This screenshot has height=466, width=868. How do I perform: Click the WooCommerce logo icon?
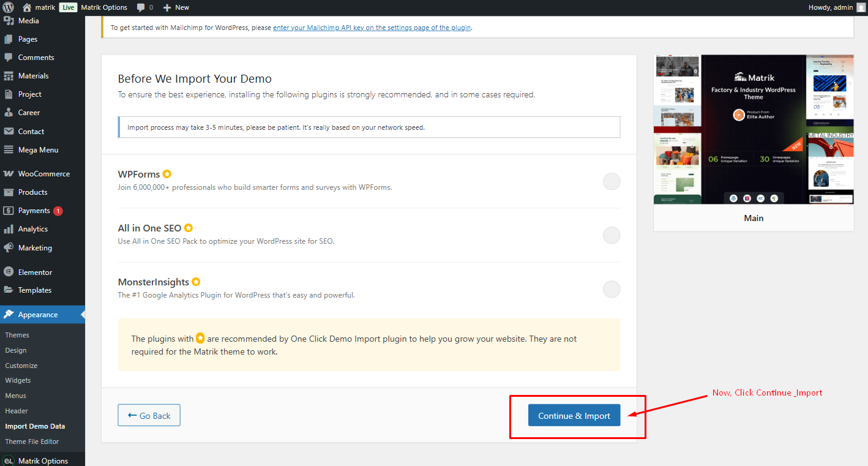(x=9, y=173)
